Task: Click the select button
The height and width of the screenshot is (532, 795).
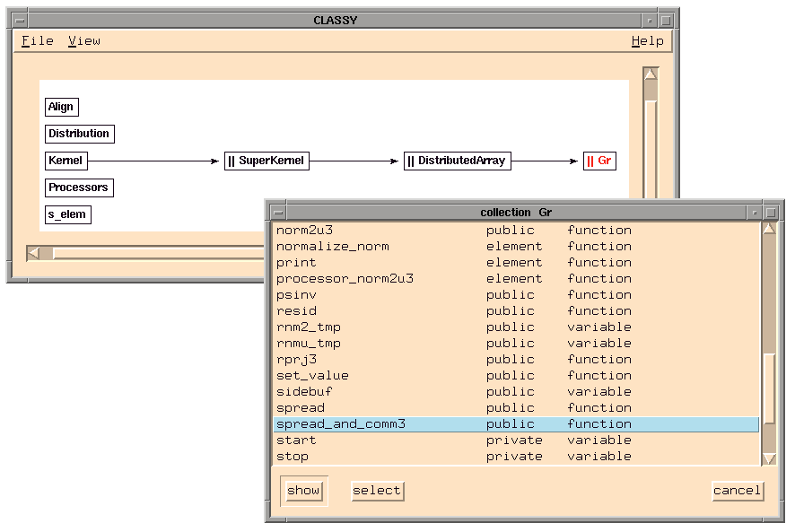Action: pos(377,491)
